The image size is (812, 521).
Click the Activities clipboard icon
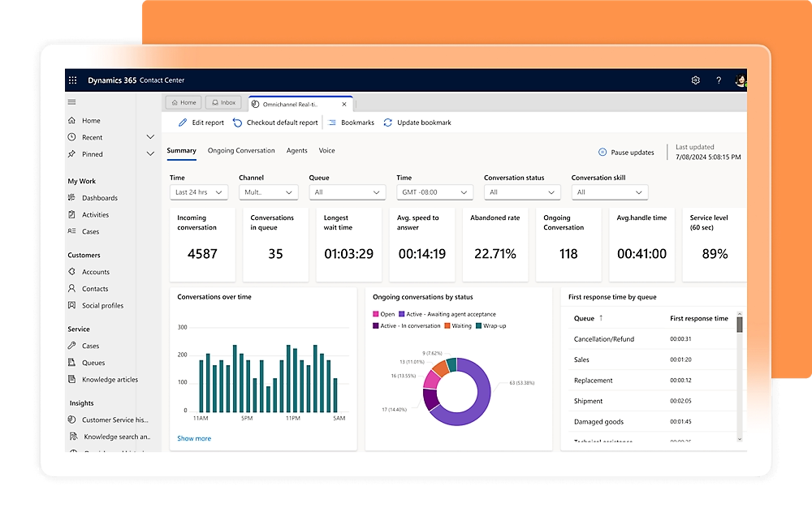pos(72,214)
